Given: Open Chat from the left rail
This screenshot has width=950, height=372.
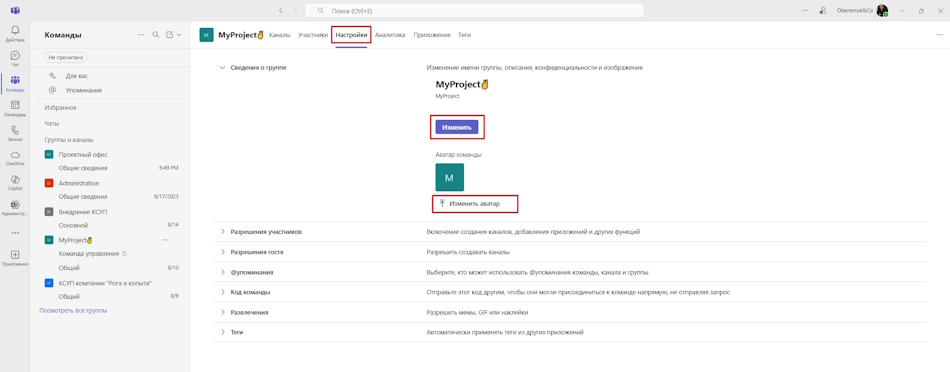Looking at the screenshot, I should pyautogui.click(x=15, y=58).
